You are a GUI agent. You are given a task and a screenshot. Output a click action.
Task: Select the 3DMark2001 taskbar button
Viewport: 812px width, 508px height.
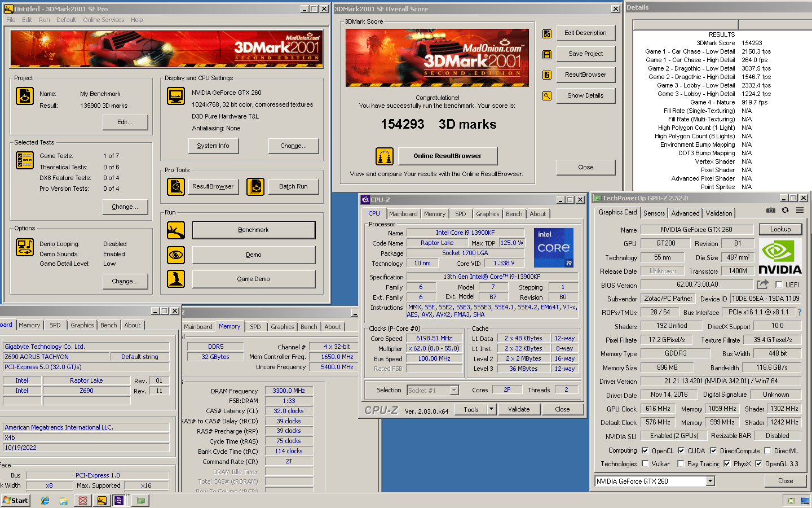101,501
